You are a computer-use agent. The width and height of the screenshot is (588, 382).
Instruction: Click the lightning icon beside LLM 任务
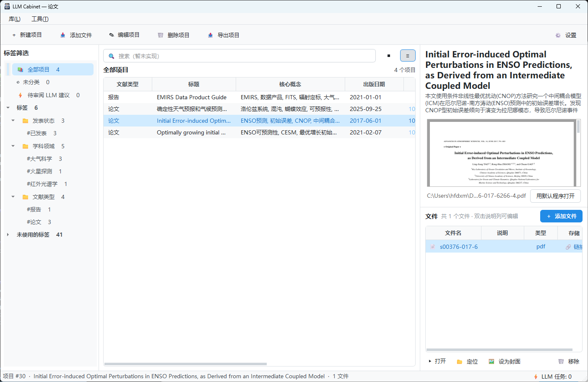coord(536,377)
